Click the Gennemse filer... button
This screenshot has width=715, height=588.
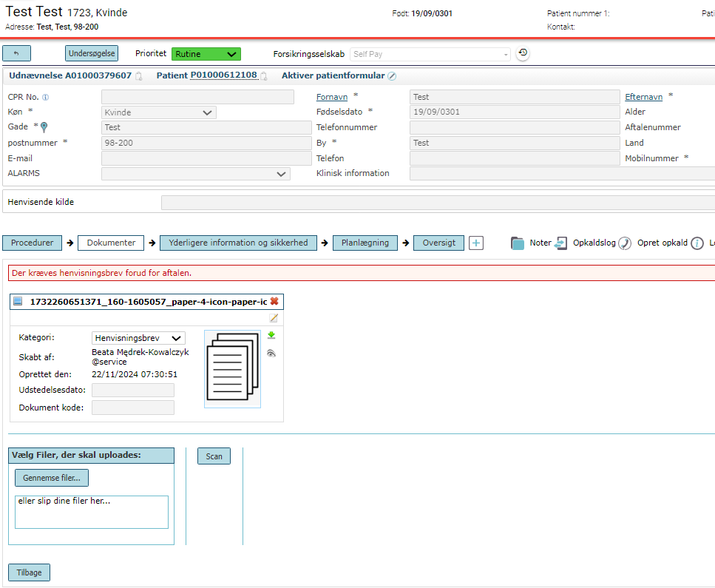[52, 478]
